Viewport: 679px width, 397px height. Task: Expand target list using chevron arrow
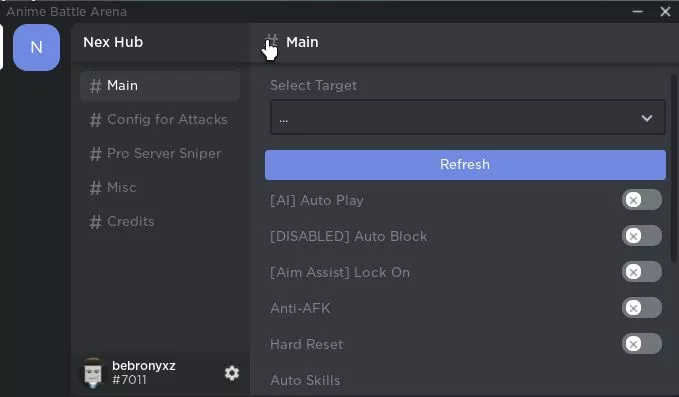tap(647, 118)
